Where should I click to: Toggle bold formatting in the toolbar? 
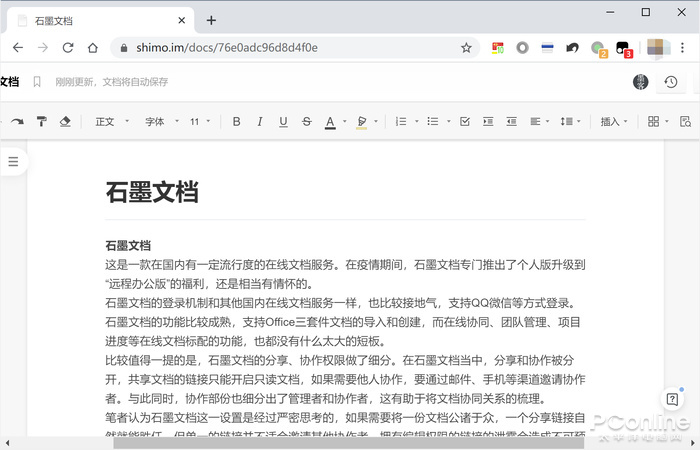tap(237, 121)
